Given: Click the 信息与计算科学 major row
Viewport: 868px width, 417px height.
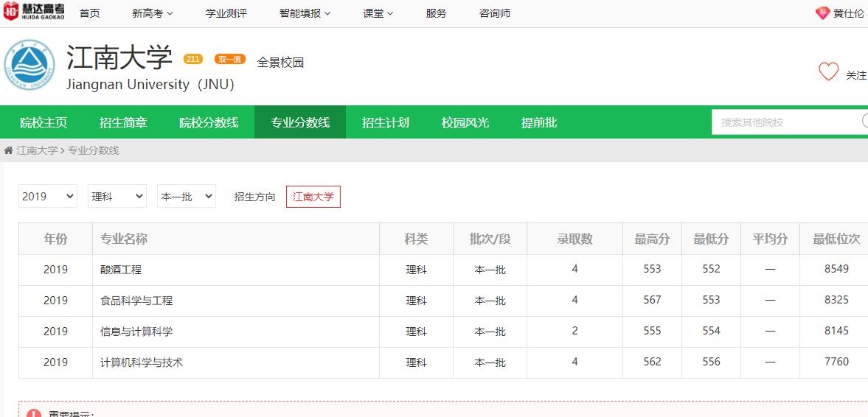Looking at the screenshot, I should click(x=443, y=332).
